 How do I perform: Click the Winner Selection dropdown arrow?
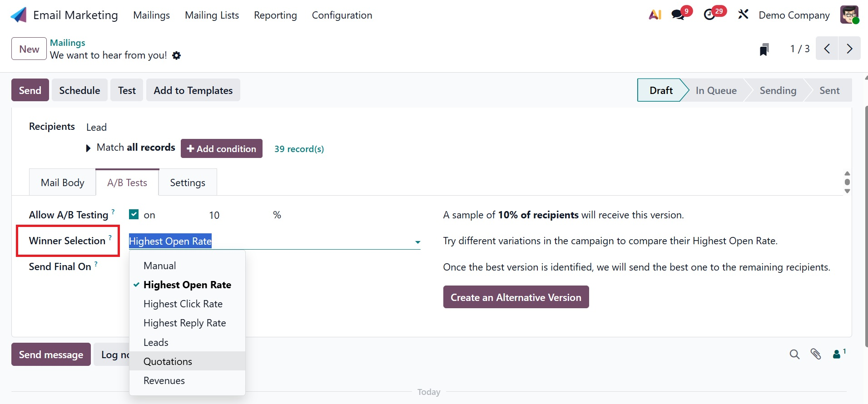pyautogui.click(x=417, y=242)
